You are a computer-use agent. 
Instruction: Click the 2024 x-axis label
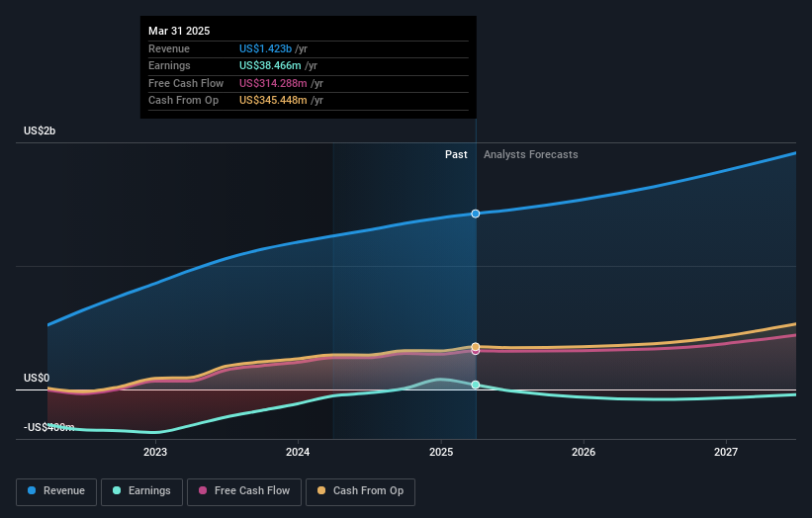(298, 453)
